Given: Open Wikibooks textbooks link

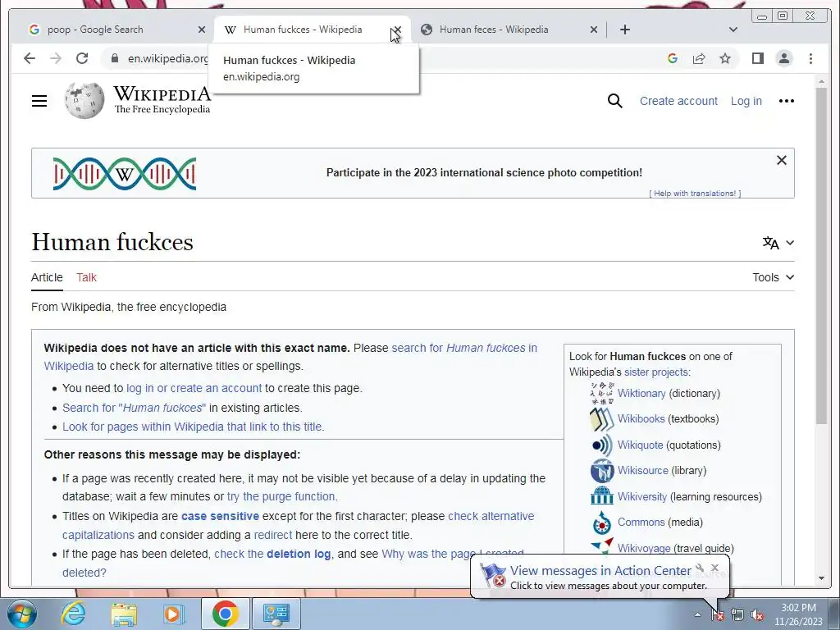Looking at the screenshot, I should [641, 419].
